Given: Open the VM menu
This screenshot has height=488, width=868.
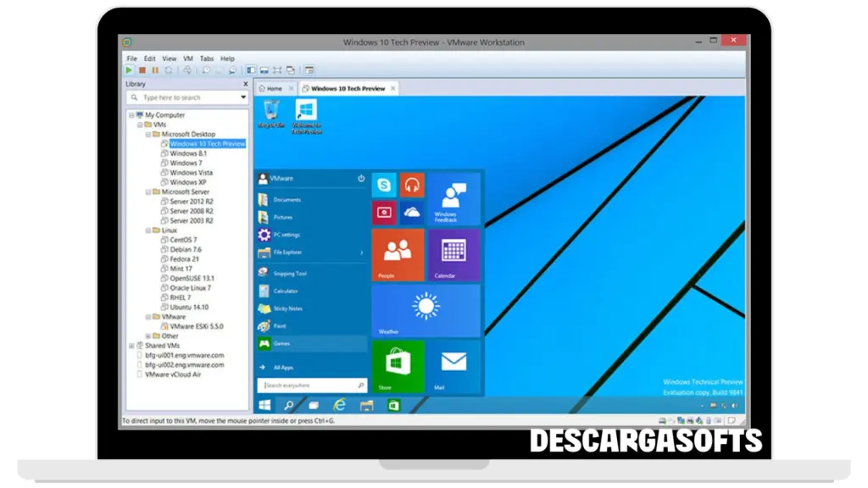Looking at the screenshot, I should pyautogui.click(x=188, y=58).
